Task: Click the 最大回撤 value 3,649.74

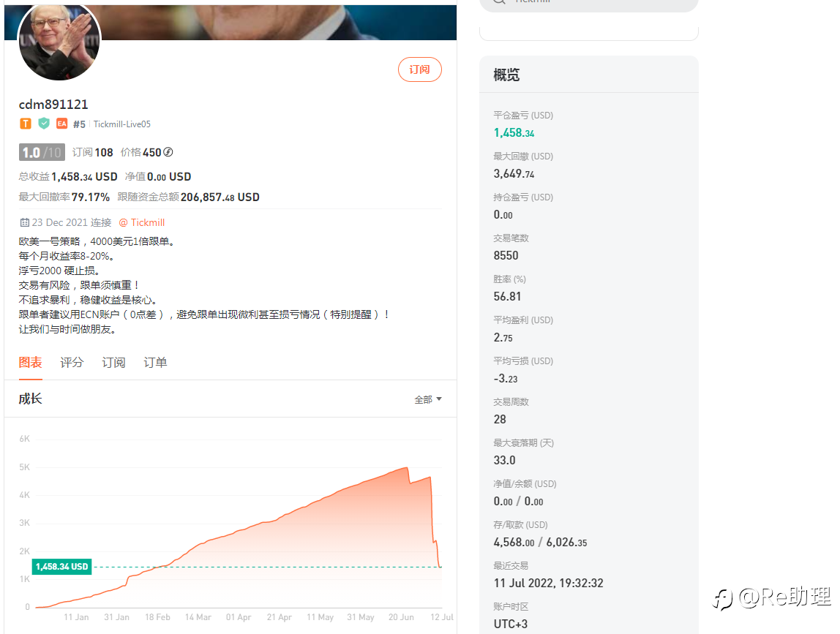Action: coord(514,173)
